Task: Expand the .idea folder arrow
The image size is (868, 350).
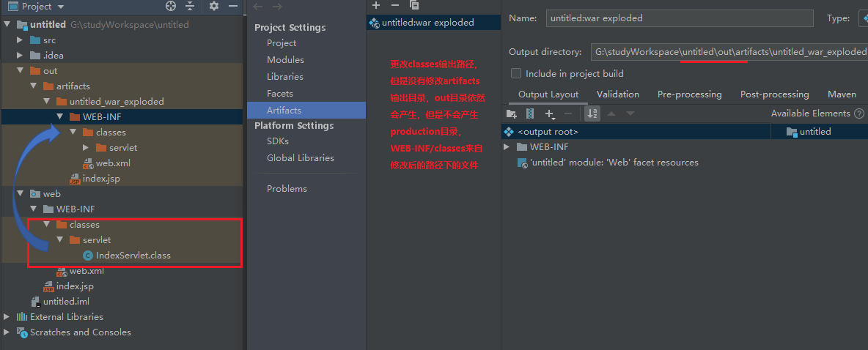Action: 20,56
